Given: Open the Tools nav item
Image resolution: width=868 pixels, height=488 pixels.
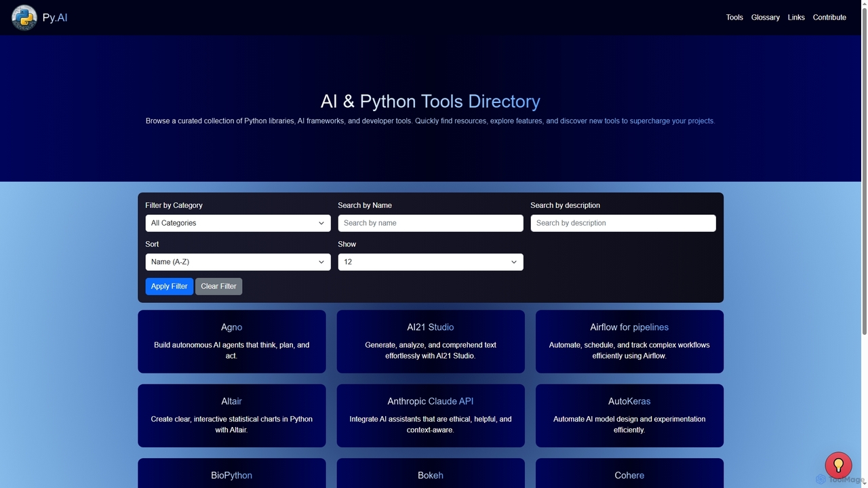Looking at the screenshot, I should click(x=734, y=18).
